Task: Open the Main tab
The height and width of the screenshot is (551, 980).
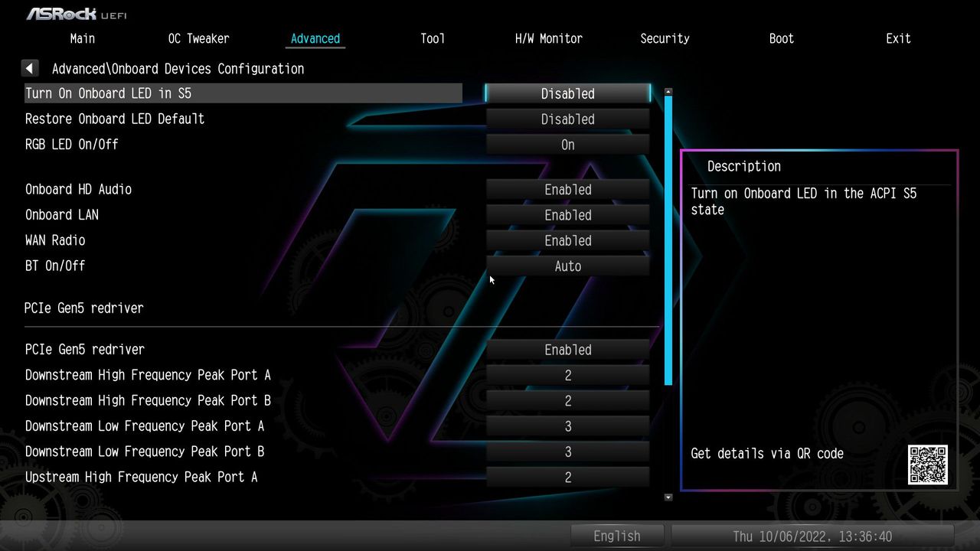Action: click(x=83, y=38)
